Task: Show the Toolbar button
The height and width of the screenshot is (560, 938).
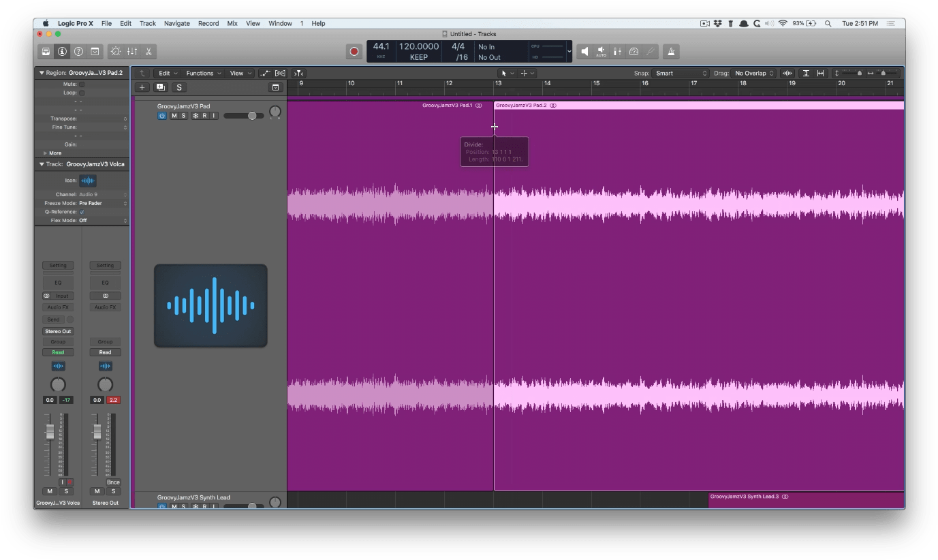Action: pyautogui.click(x=95, y=52)
